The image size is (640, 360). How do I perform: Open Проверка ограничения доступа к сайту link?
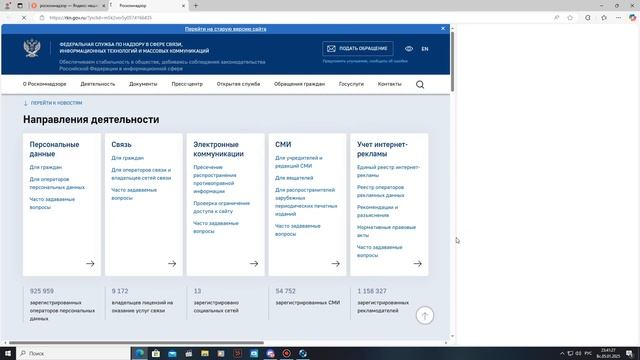click(x=222, y=207)
